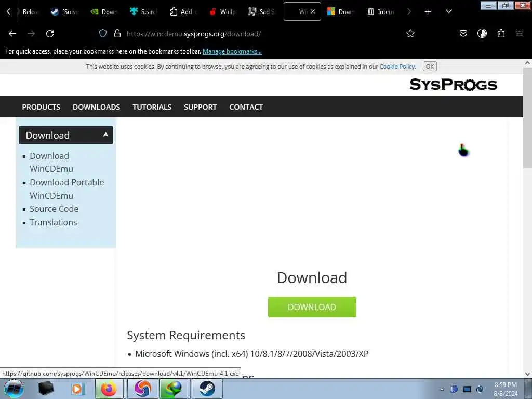This screenshot has width=532, height=399.
Task: Open the swirl browser taskbar icon
Action: [x=142, y=389]
